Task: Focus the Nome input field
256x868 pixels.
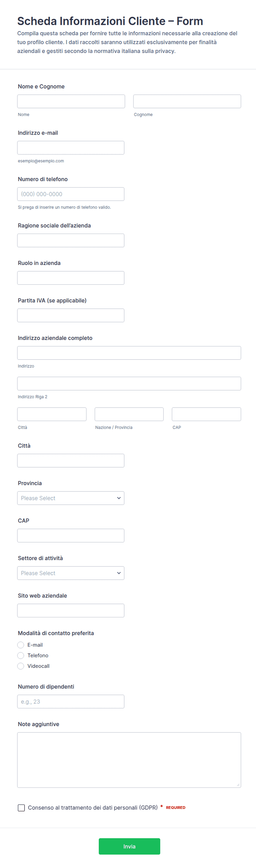Action: tap(71, 101)
